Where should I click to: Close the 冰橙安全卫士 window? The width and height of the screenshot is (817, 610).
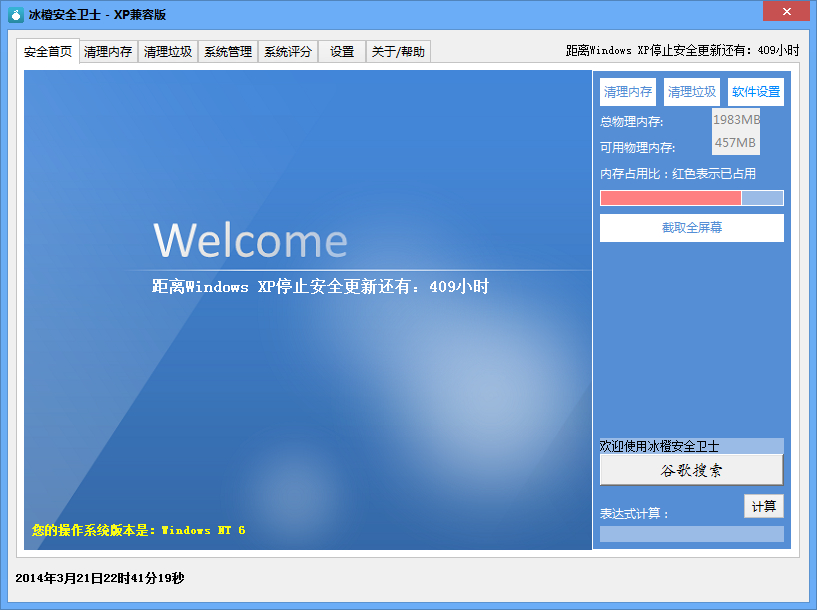pyautogui.click(x=786, y=11)
